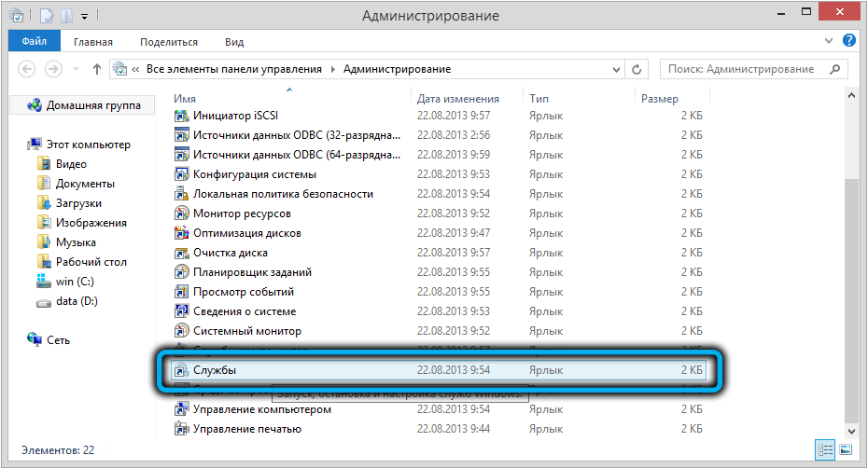
Task: Expand the ribbon using the chevron
Action: point(831,42)
